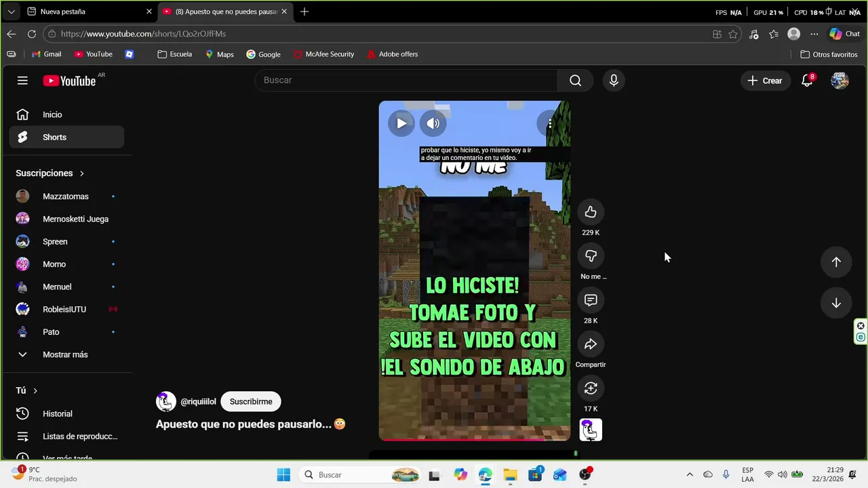Open Adobe offers bookmark
Image resolution: width=868 pixels, height=488 pixels.
click(392, 54)
